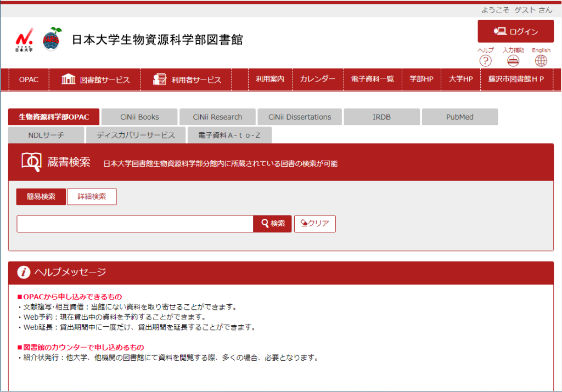Image resolution: width=562 pixels, height=392 pixels.
Task: Click the 検索 button
Action: click(272, 224)
